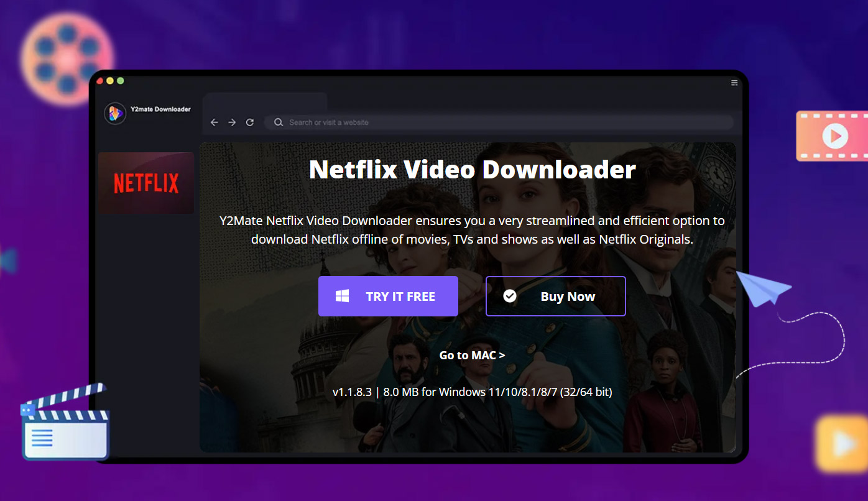This screenshot has height=501, width=868.
Task: Click the magnifying glass search icon
Action: tap(278, 122)
